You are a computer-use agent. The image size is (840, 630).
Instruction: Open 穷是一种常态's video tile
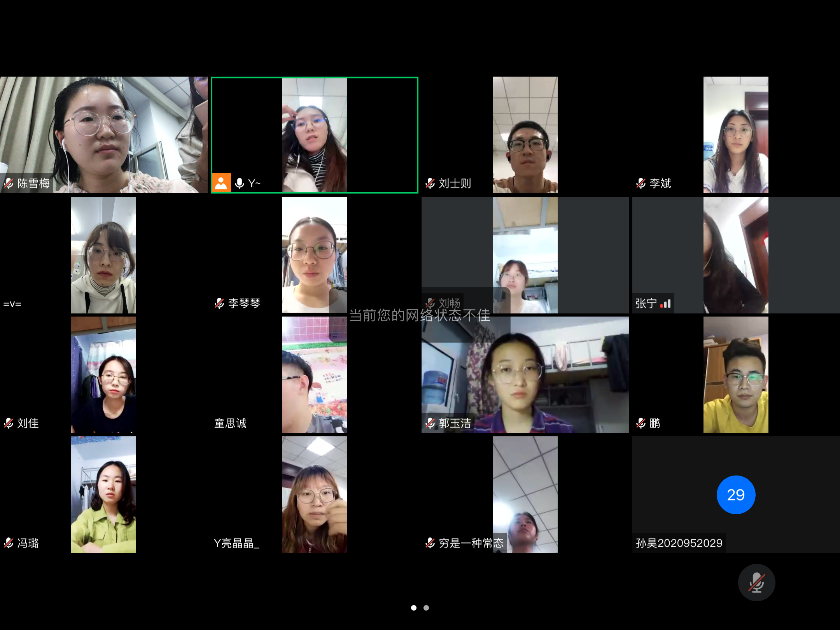point(525,495)
